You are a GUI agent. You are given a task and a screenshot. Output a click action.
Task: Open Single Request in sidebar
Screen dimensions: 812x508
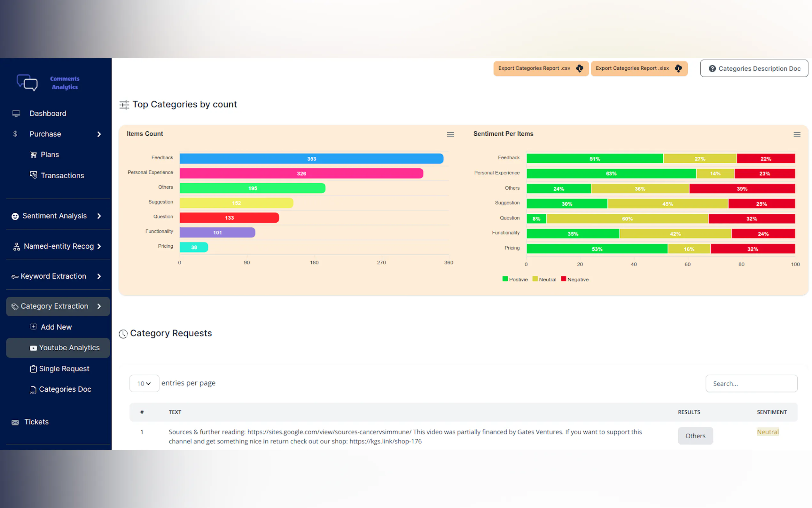click(x=64, y=369)
